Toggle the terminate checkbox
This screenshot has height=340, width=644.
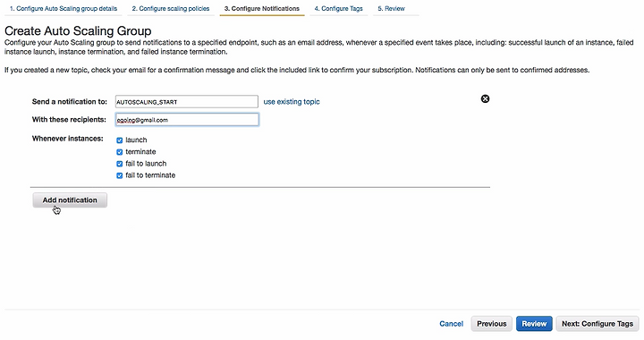(x=120, y=152)
